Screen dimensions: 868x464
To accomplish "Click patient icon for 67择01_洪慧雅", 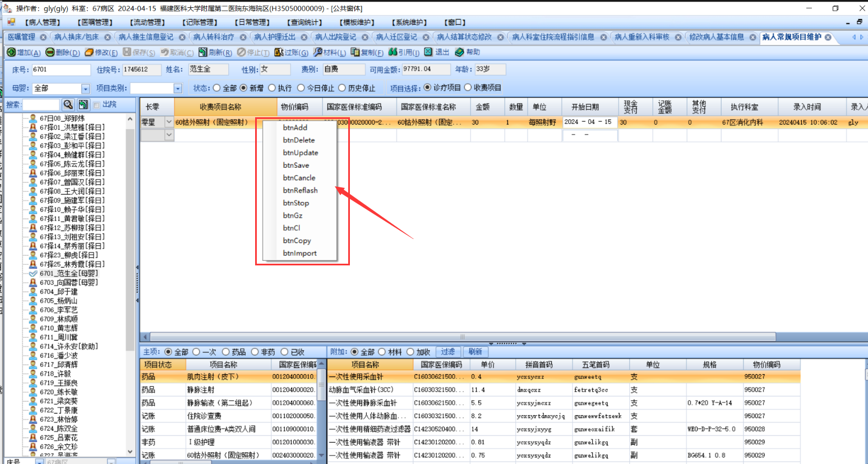I will pos(33,127).
